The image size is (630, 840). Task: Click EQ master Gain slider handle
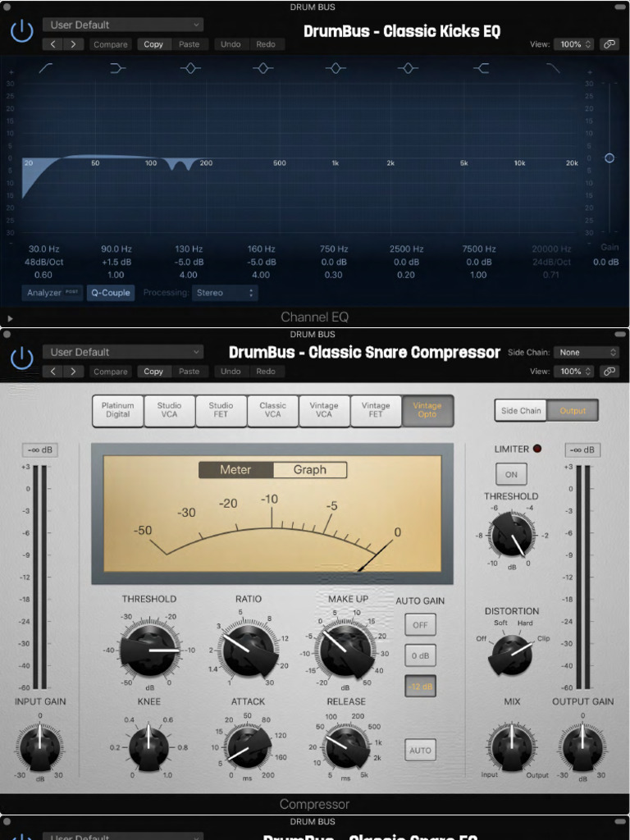click(609, 158)
